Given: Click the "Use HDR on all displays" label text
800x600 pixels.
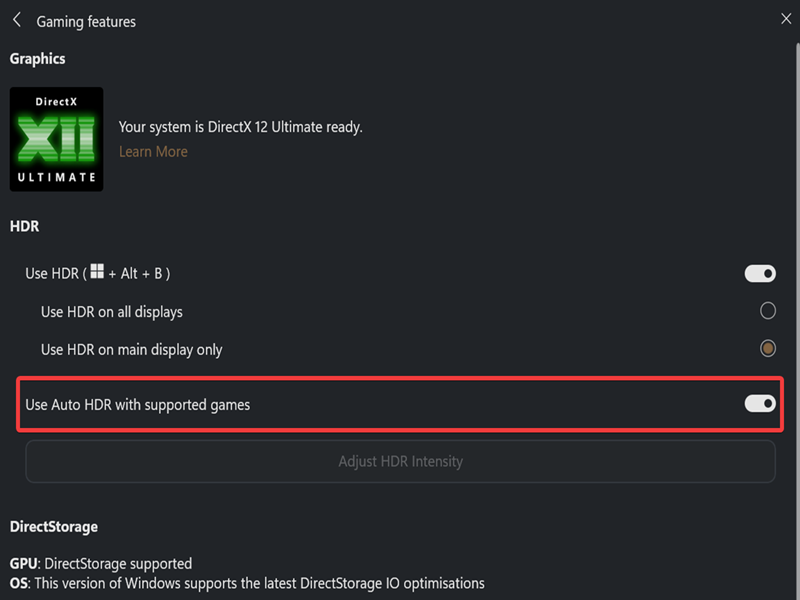Looking at the screenshot, I should [x=112, y=312].
